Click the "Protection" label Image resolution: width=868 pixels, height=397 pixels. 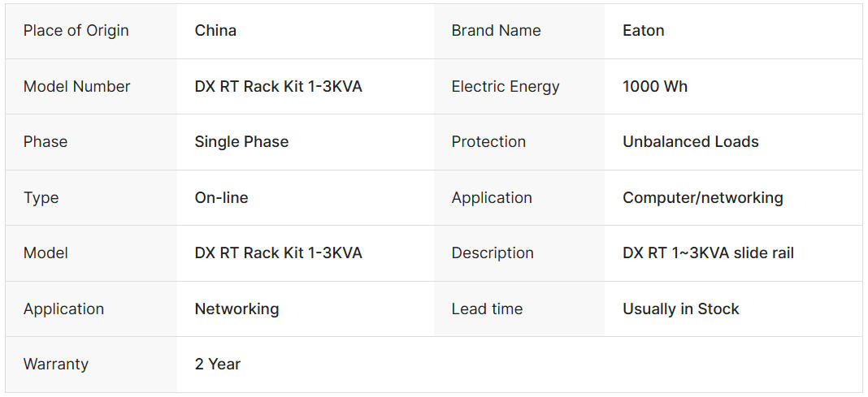click(x=488, y=142)
